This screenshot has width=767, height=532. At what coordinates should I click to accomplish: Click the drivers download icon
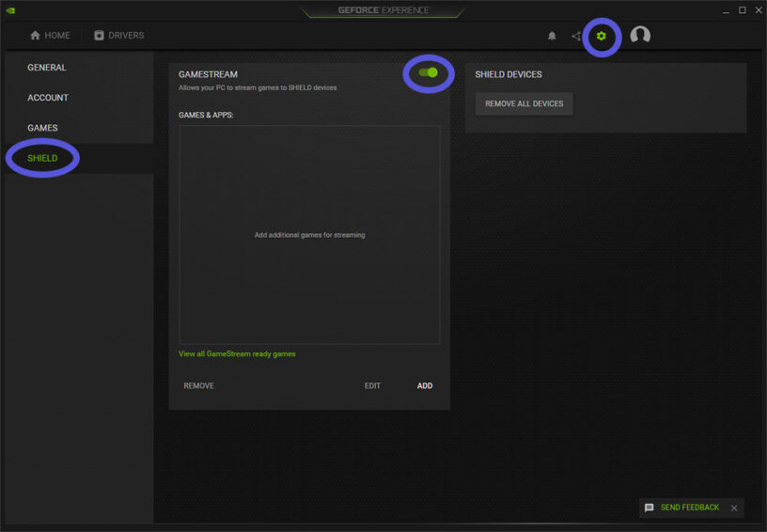pos(99,35)
